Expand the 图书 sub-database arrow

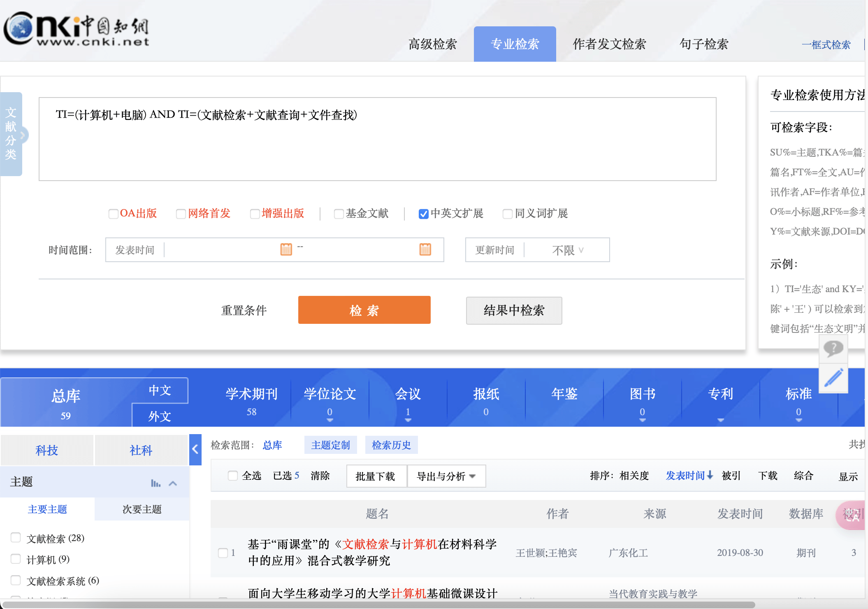(x=642, y=420)
